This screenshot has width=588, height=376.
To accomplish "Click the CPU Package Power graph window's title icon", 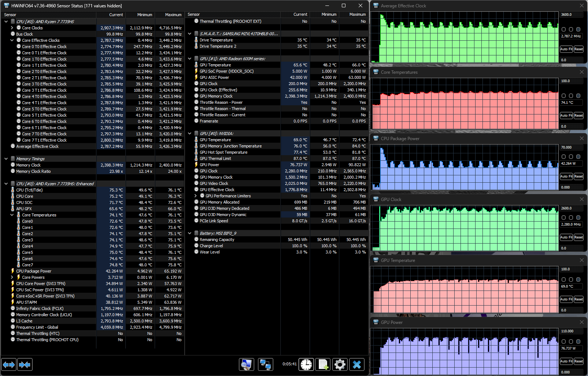I will [x=376, y=138].
